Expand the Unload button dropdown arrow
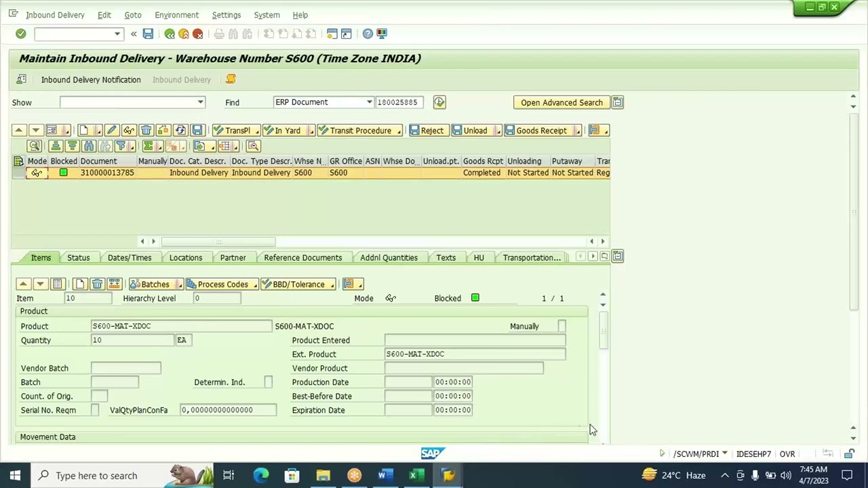 [498, 131]
